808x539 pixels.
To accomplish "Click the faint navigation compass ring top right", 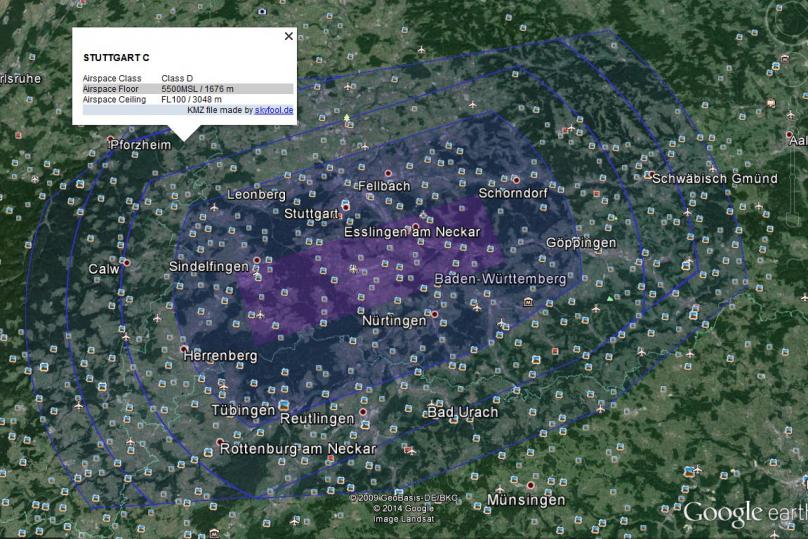I will tap(789, 21).
